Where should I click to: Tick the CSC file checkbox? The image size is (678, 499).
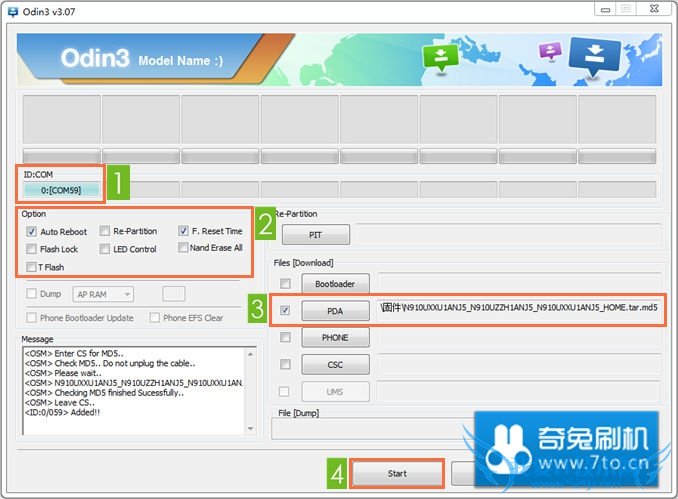coord(285,365)
